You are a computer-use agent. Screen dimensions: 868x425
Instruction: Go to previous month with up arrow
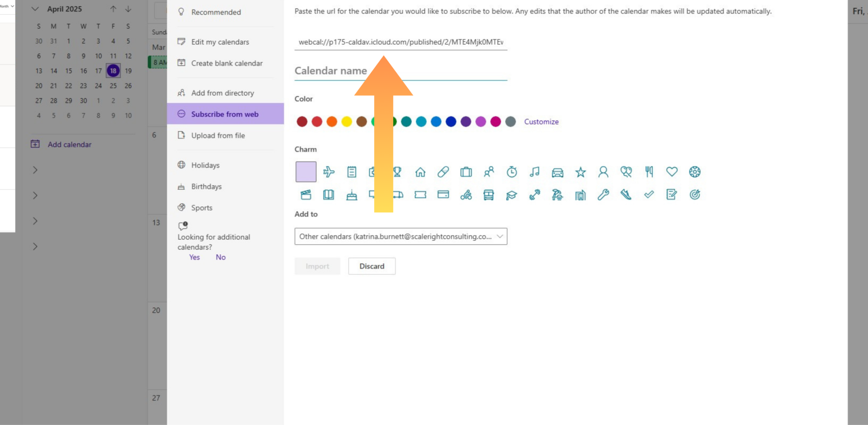113,9
